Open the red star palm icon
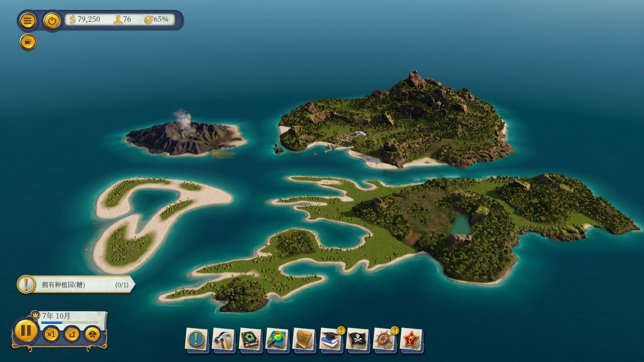644x362 pixels. click(411, 340)
